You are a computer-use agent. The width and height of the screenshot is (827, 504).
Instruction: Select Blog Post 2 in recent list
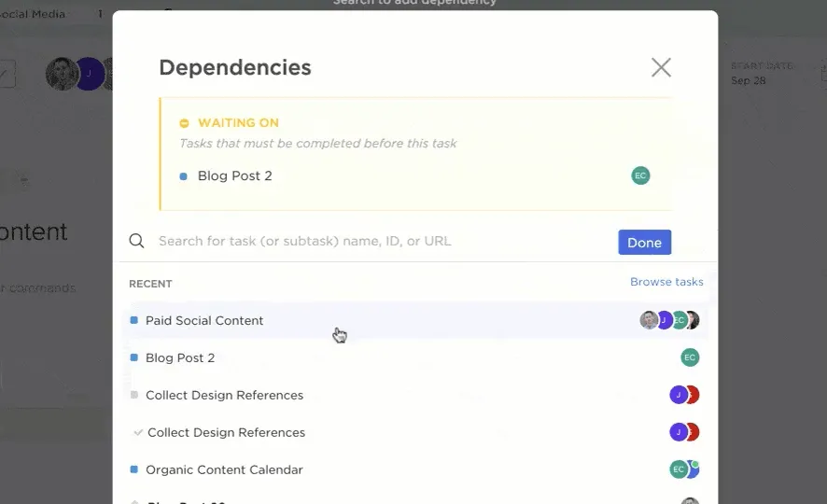pyautogui.click(x=415, y=357)
